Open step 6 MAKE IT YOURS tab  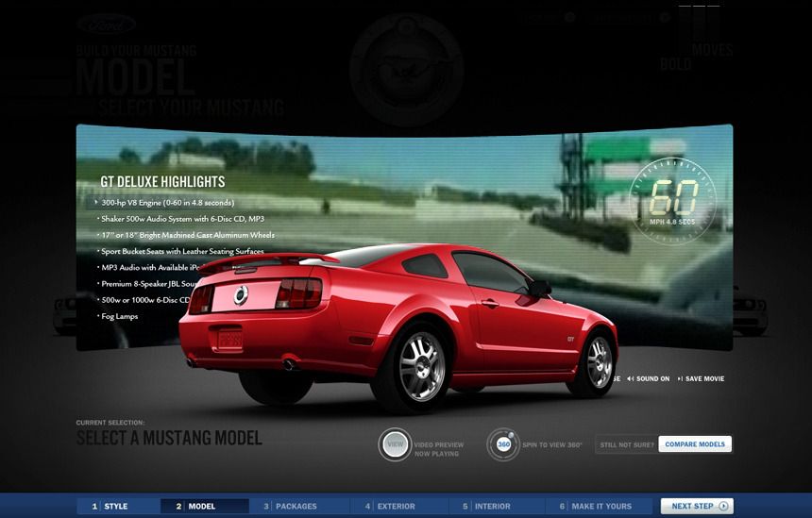click(600, 506)
